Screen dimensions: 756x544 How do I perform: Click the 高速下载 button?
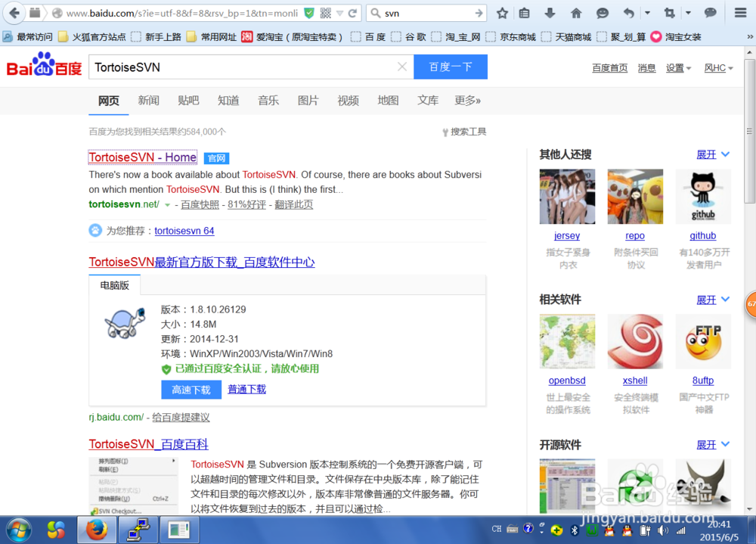pos(191,390)
